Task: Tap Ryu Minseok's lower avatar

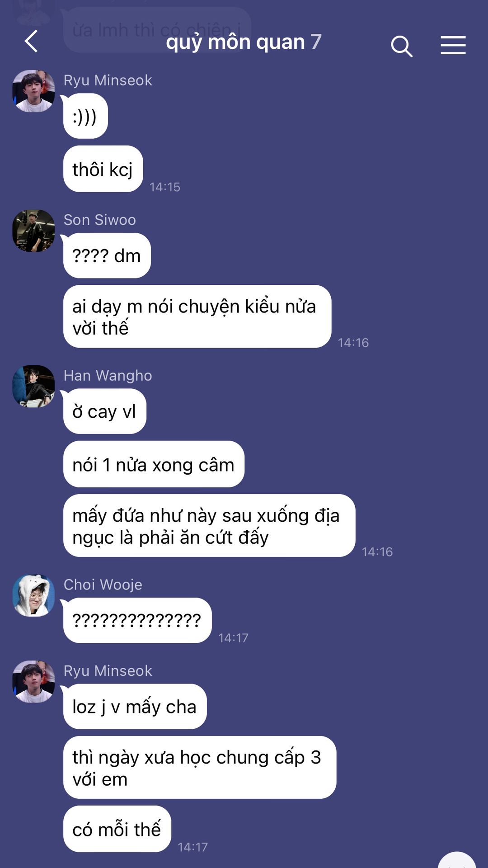Action: point(33,681)
